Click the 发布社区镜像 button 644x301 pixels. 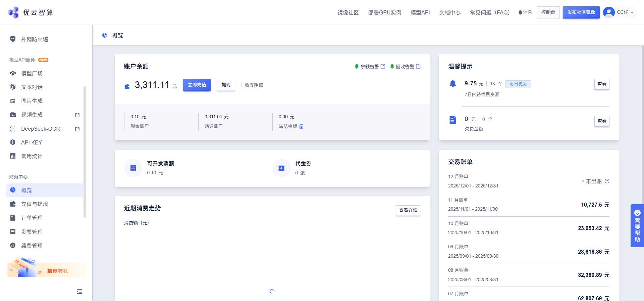(x=581, y=12)
